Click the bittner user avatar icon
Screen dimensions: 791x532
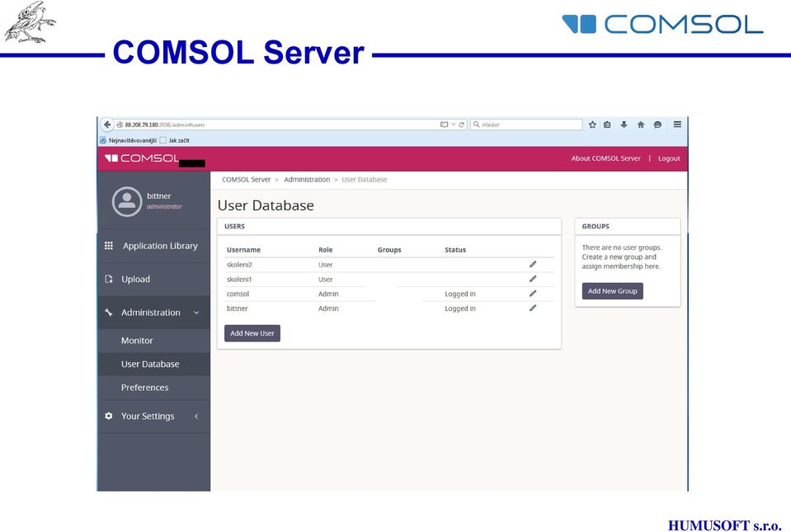[x=127, y=201]
